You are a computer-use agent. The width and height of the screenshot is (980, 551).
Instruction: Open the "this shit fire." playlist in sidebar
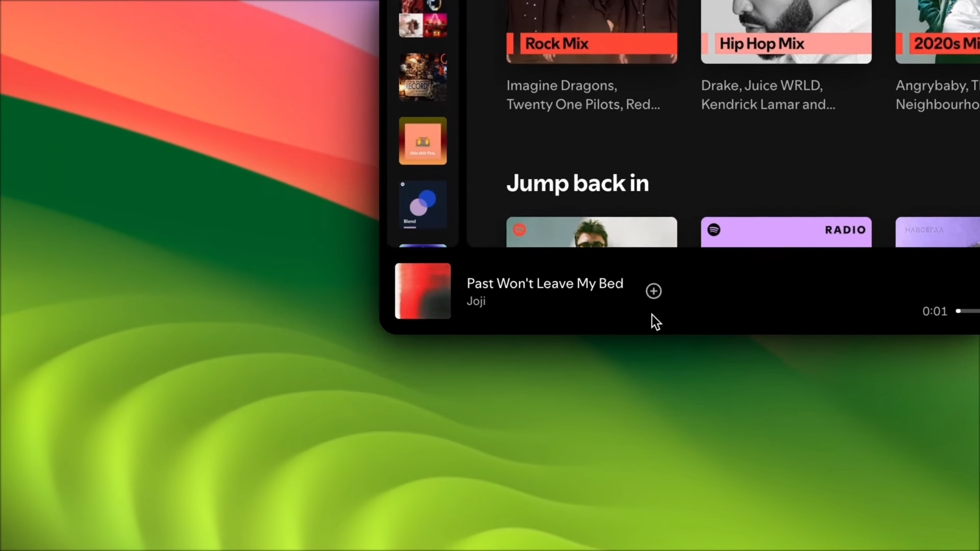tap(423, 141)
